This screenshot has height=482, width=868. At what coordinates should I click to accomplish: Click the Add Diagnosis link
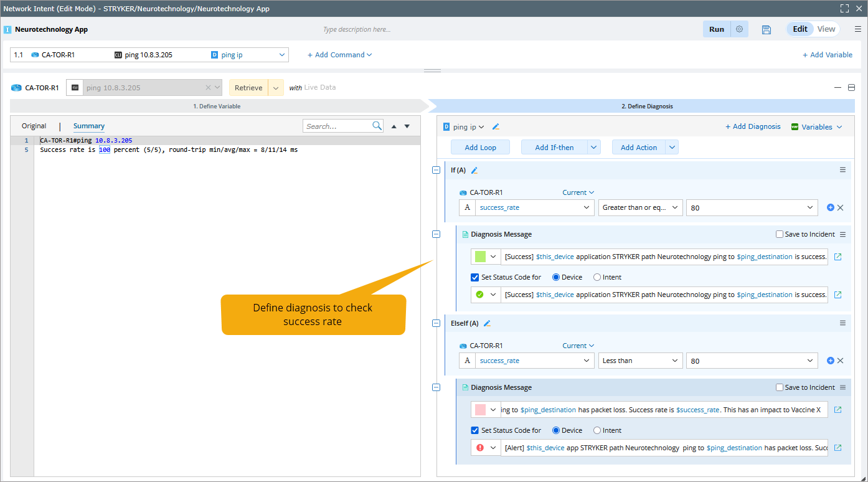753,126
